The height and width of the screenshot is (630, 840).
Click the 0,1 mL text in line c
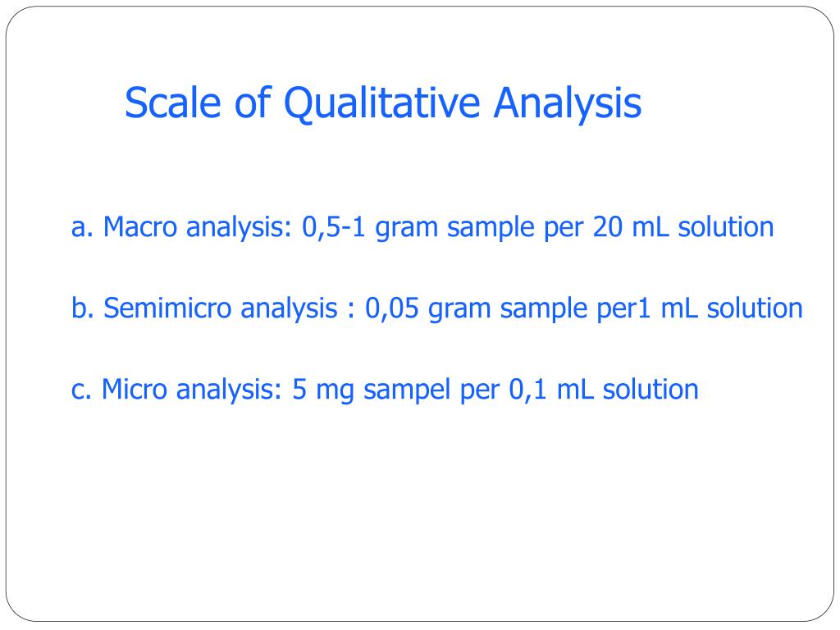550,390
